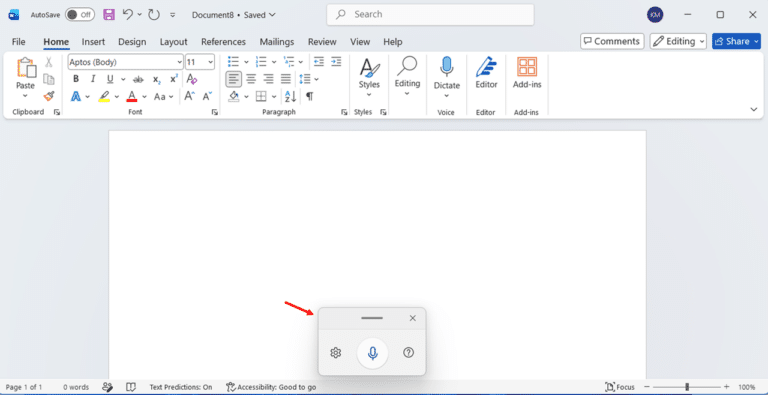Increase paragraph indent
This screenshot has width=768, height=395.
tap(336, 62)
